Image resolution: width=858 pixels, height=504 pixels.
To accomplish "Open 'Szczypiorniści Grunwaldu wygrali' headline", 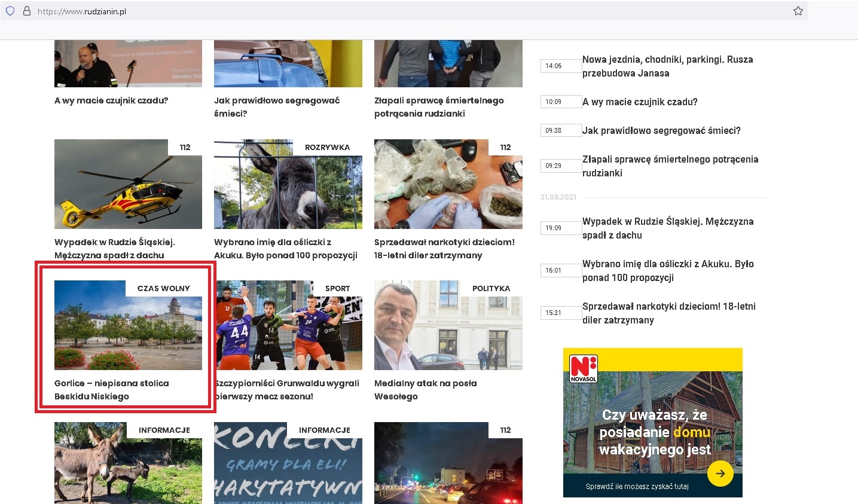I will click(287, 390).
